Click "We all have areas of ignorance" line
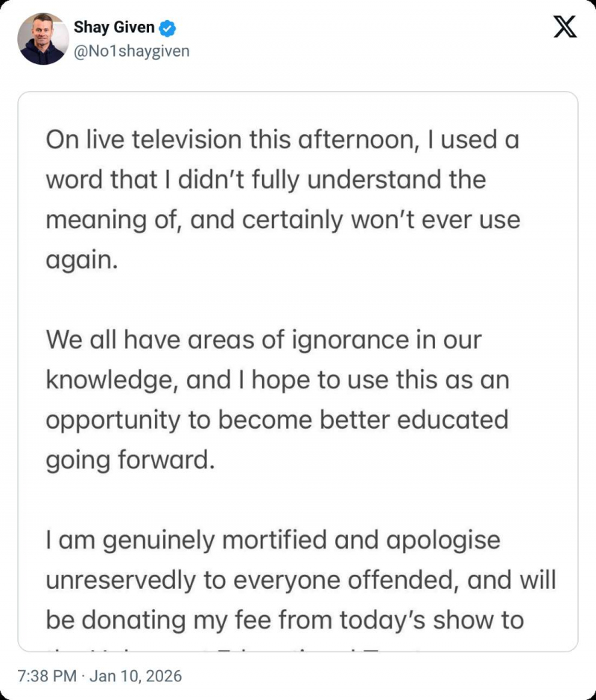This screenshot has width=596, height=700. pos(264,340)
